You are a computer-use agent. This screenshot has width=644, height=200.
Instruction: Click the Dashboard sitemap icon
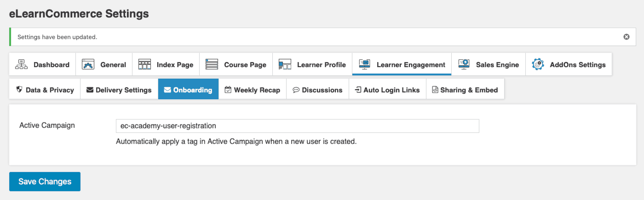[22, 64]
